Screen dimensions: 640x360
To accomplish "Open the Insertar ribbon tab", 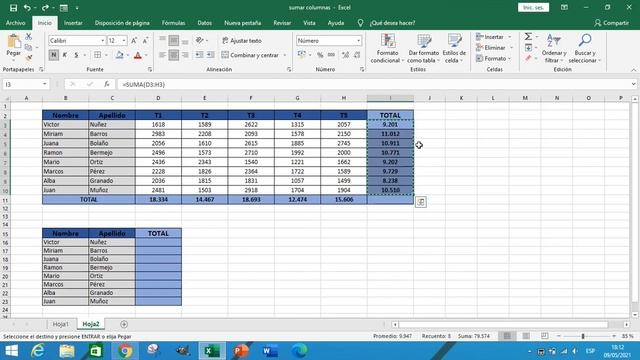I will tap(73, 23).
